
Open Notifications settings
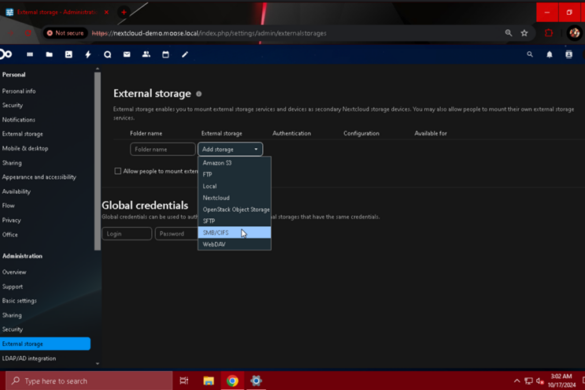(19, 120)
